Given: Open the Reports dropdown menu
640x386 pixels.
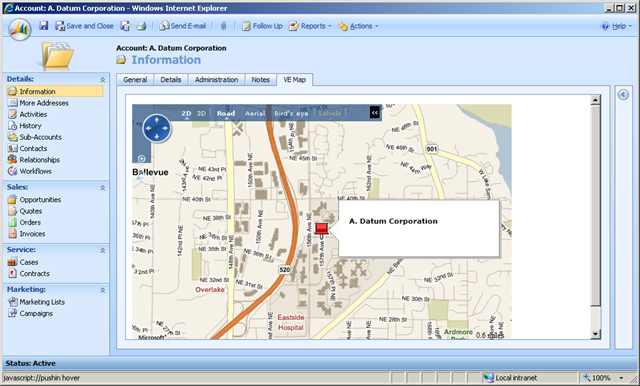Looking at the screenshot, I should [x=310, y=26].
